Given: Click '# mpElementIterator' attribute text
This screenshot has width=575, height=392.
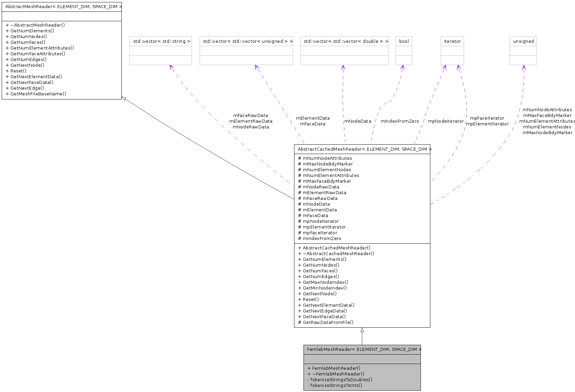Looking at the screenshot, I should (322, 227).
